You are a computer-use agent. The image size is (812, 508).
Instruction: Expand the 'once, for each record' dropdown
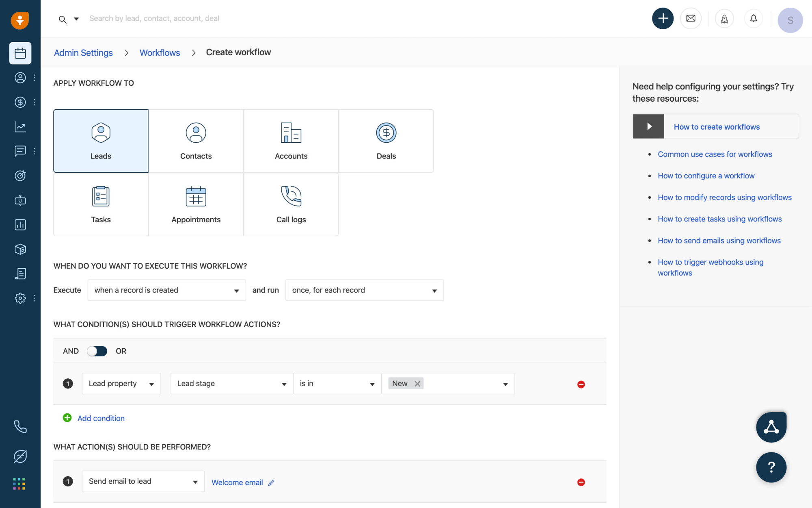pos(364,290)
